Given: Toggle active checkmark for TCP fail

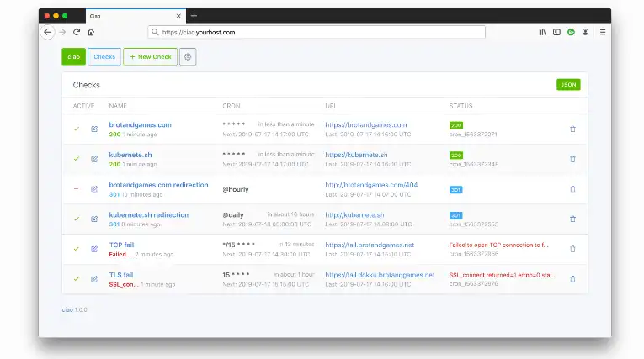Looking at the screenshot, I should [x=76, y=249].
